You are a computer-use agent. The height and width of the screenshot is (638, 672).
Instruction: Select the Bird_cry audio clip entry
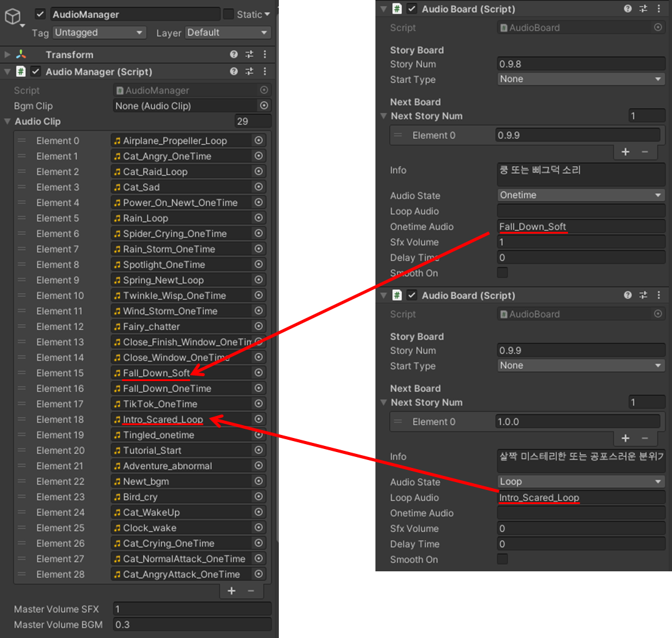click(181, 497)
